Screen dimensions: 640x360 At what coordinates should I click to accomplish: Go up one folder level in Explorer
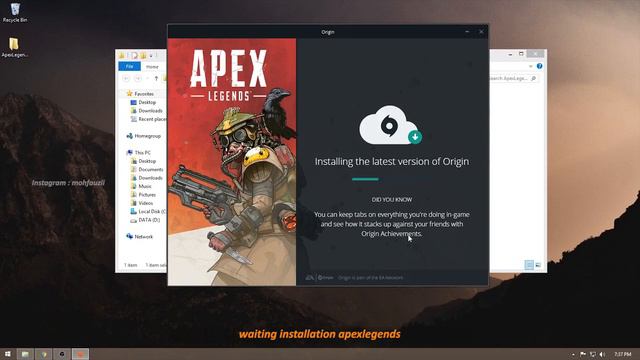click(x=156, y=78)
